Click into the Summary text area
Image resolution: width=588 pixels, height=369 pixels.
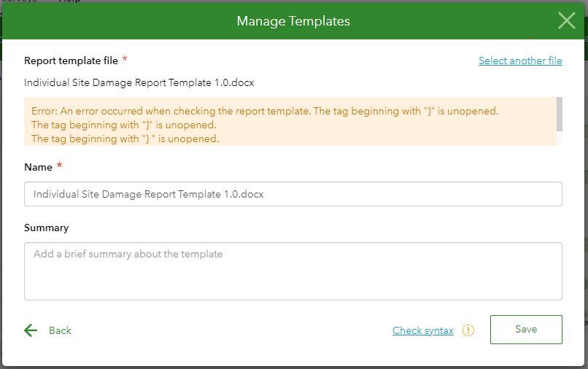tap(293, 271)
